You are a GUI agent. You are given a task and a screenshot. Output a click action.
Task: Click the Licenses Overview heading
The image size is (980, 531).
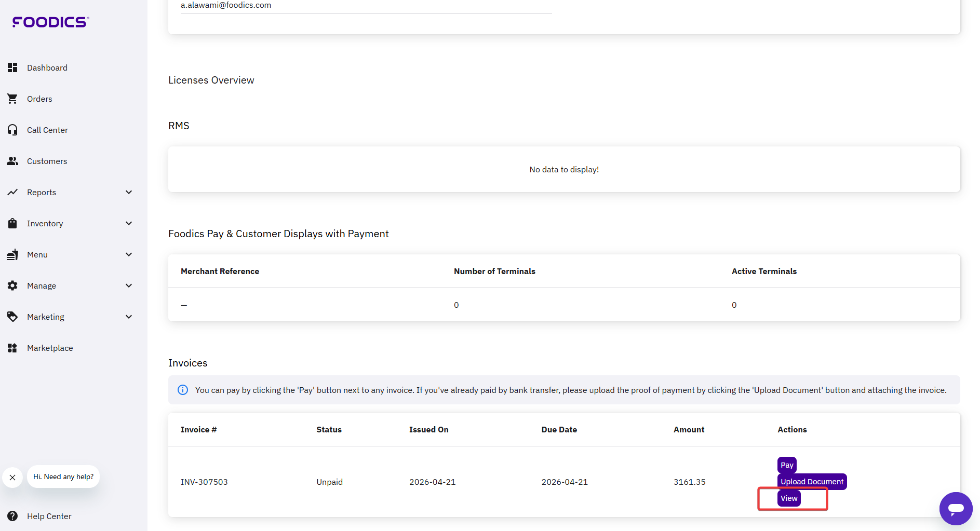(211, 80)
